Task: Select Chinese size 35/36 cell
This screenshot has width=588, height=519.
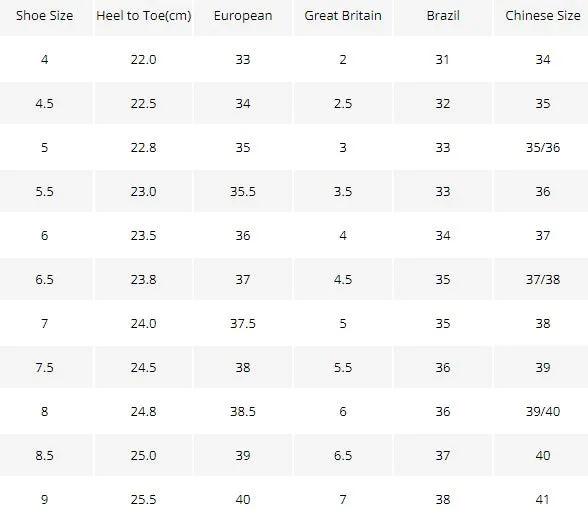Action: pyautogui.click(x=542, y=147)
